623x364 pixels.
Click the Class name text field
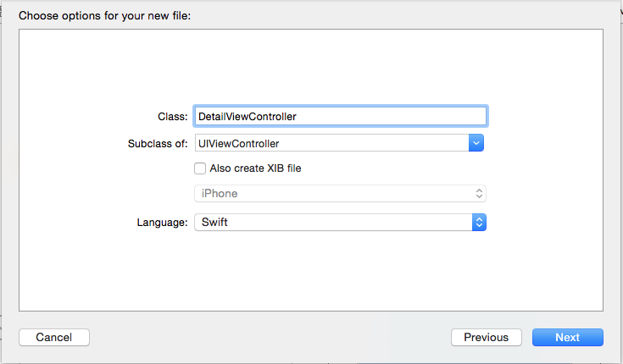pyautogui.click(x=339, y=116)
